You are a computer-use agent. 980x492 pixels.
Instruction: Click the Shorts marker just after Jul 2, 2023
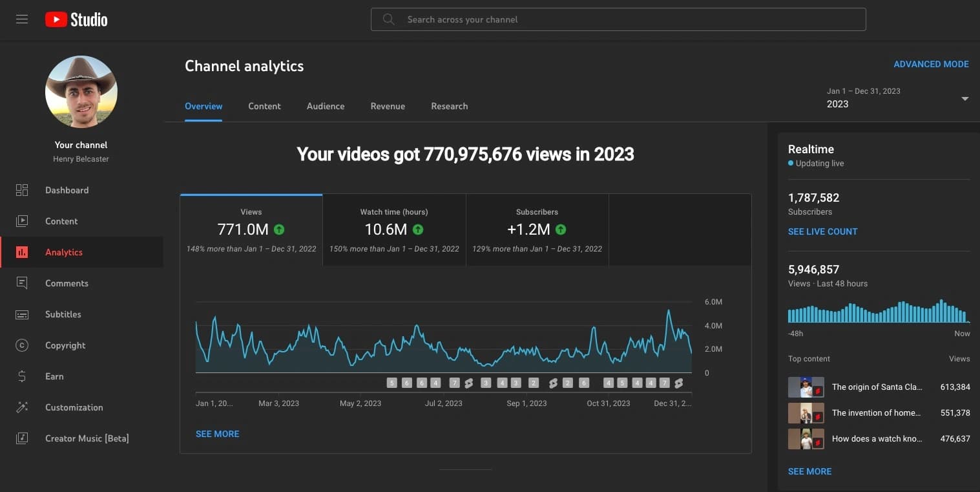[469, 383]
